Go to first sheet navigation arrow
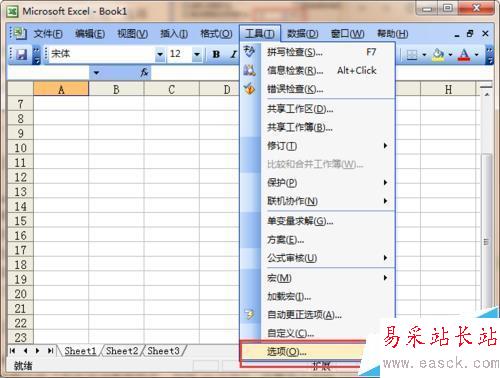This screenshot has width=500, height=378. (x=12, y=351)
